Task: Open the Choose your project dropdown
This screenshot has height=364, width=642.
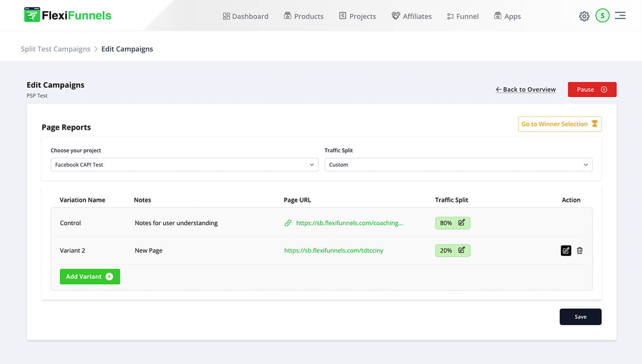Action: pyautogui.click(x=184, y=165)
